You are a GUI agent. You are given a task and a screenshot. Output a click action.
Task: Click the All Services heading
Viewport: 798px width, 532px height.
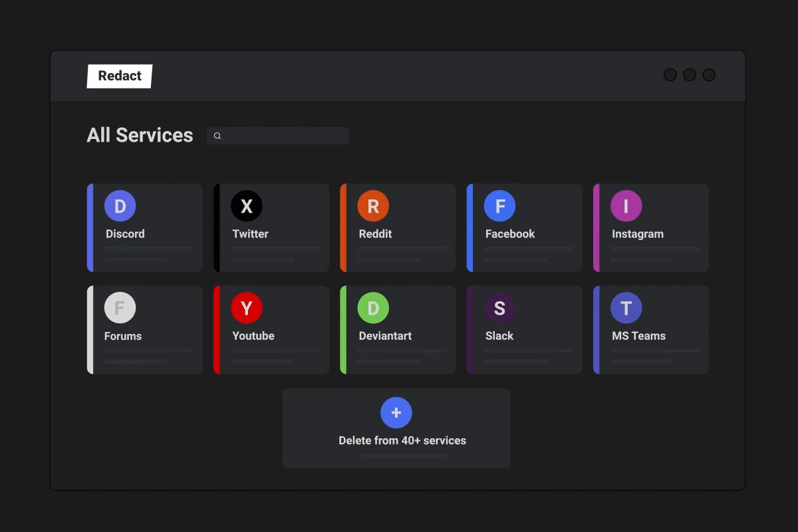140,135
